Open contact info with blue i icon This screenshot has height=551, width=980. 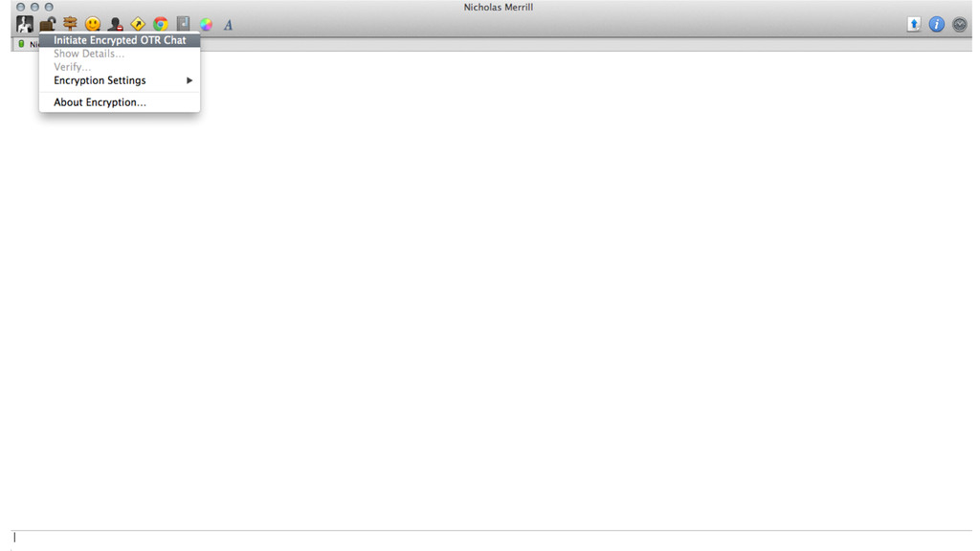(936, 24)
